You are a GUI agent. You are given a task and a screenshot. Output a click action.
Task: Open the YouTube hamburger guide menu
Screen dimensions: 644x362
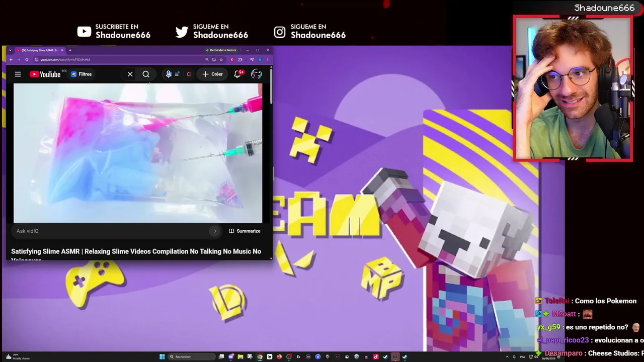point(18,74)
